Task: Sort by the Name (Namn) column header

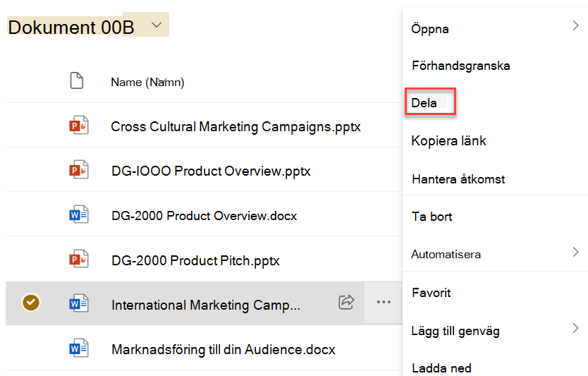Action: coord(147,82)
